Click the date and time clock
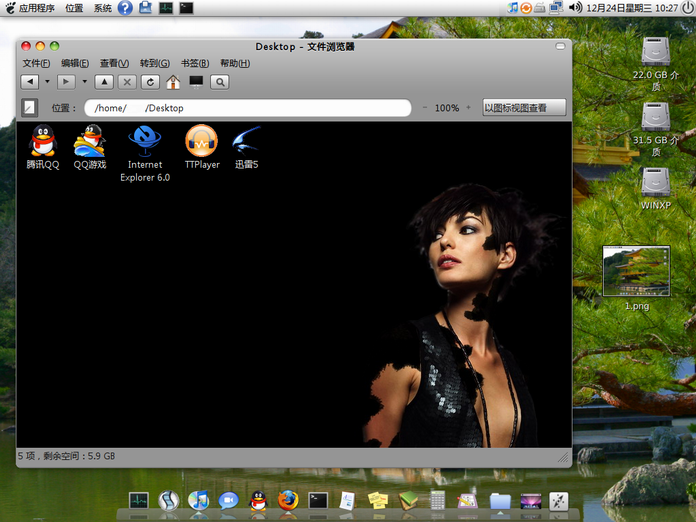The image size is (696, 522). 632,8
